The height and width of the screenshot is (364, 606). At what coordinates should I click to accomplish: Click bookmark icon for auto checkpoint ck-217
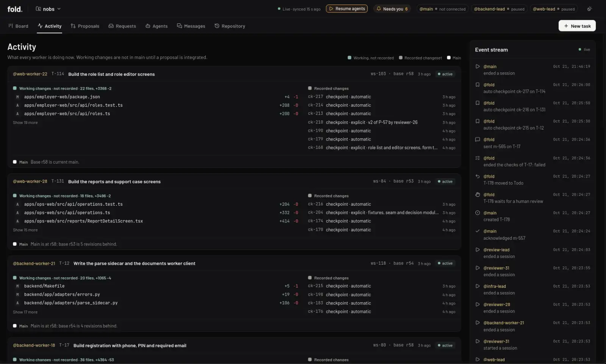(x=478, y=85)
